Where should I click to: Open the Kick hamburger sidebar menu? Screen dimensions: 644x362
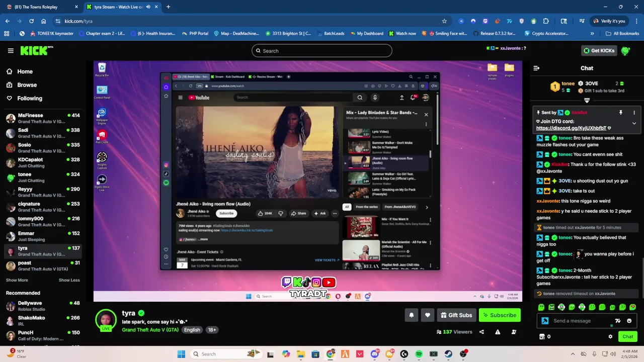click(11, 51)
